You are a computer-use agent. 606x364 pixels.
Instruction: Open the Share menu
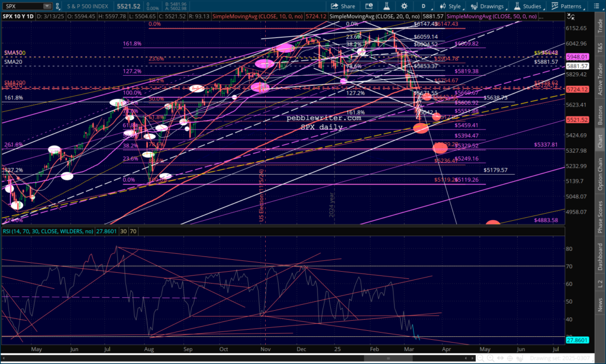[x=344, y=6]
